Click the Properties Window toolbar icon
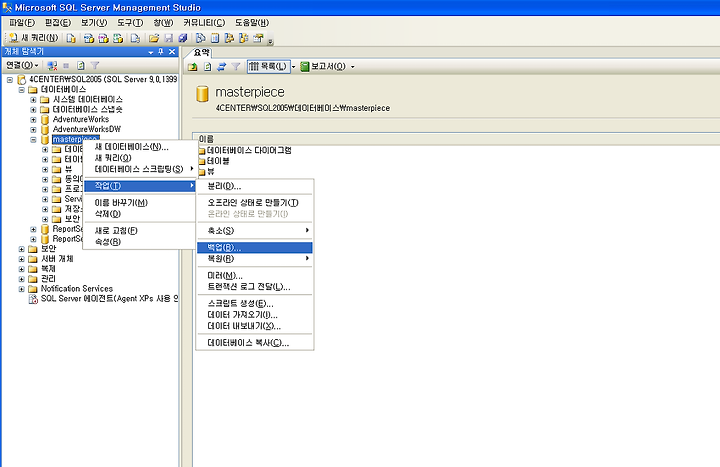 (258, 38)
